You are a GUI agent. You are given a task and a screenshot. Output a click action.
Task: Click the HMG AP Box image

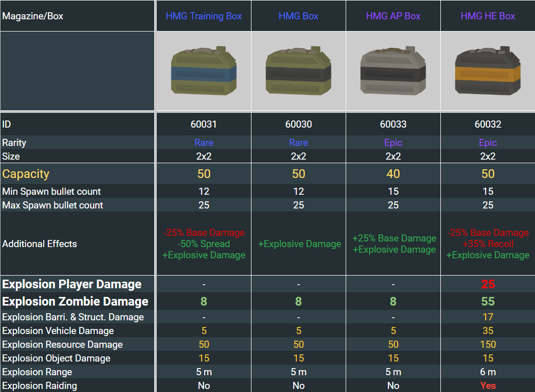point(393,71)
